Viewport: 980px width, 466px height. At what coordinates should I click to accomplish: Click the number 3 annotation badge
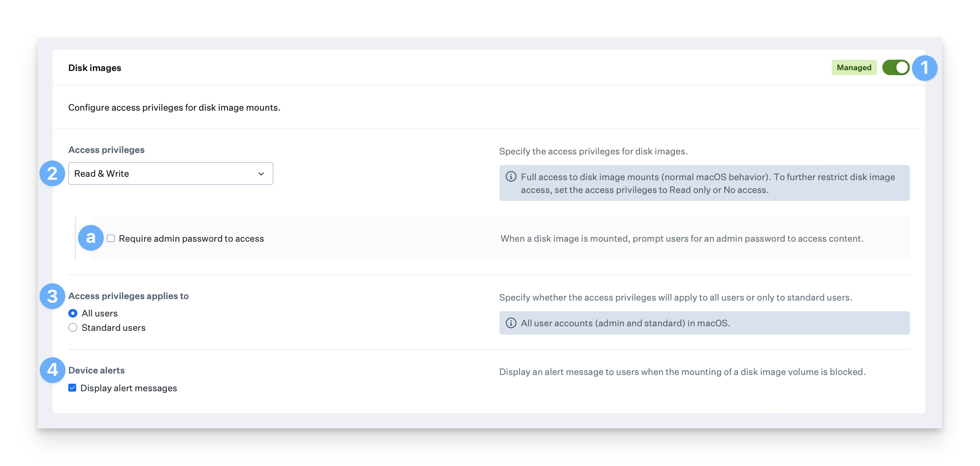(x=52, y=296)
